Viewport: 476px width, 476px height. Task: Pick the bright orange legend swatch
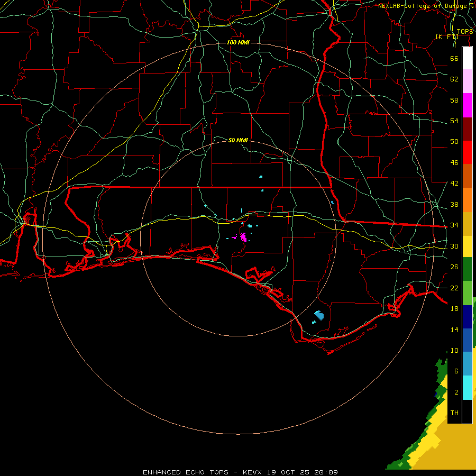(x=467, y=200)
